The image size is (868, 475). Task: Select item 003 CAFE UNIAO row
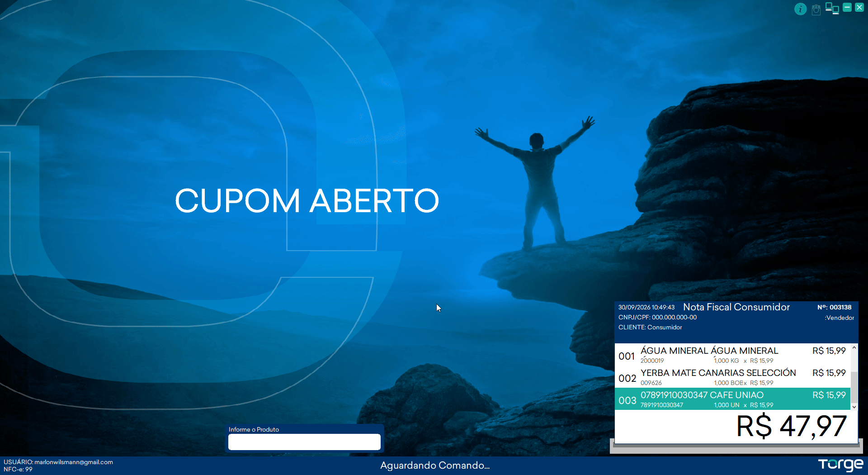pos(732,399)
